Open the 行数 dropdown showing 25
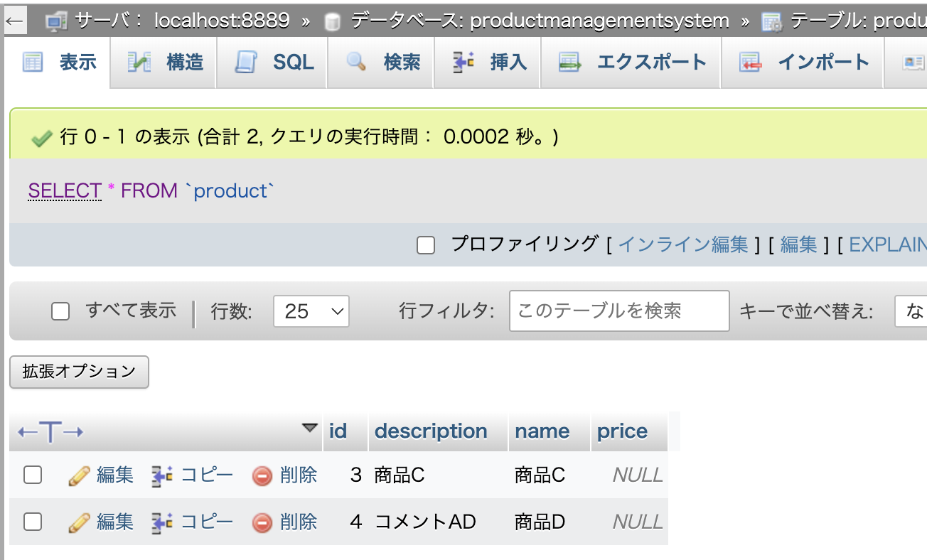This screenshot has height=560, width=927. pyautogui.click(x=311, y=311)
